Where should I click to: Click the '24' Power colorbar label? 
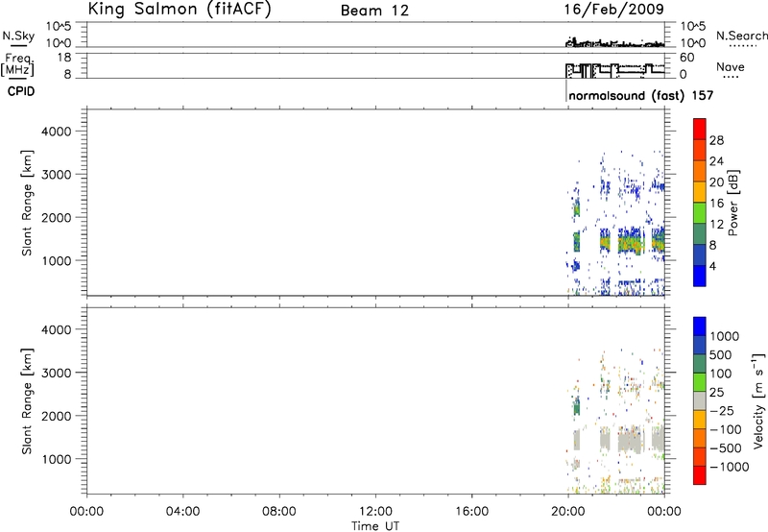[716, 161]
